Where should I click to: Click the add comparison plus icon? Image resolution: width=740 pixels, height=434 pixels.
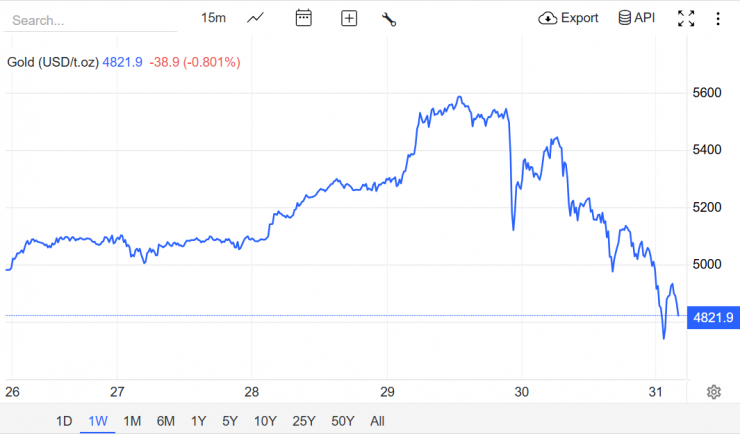pyautogui.click(x=349, y=18)
